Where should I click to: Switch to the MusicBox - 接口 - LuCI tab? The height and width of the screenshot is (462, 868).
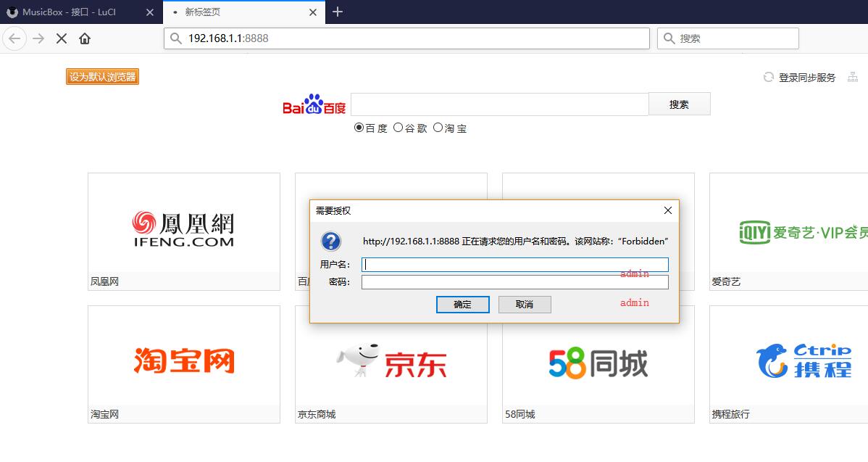click(80, 12)
